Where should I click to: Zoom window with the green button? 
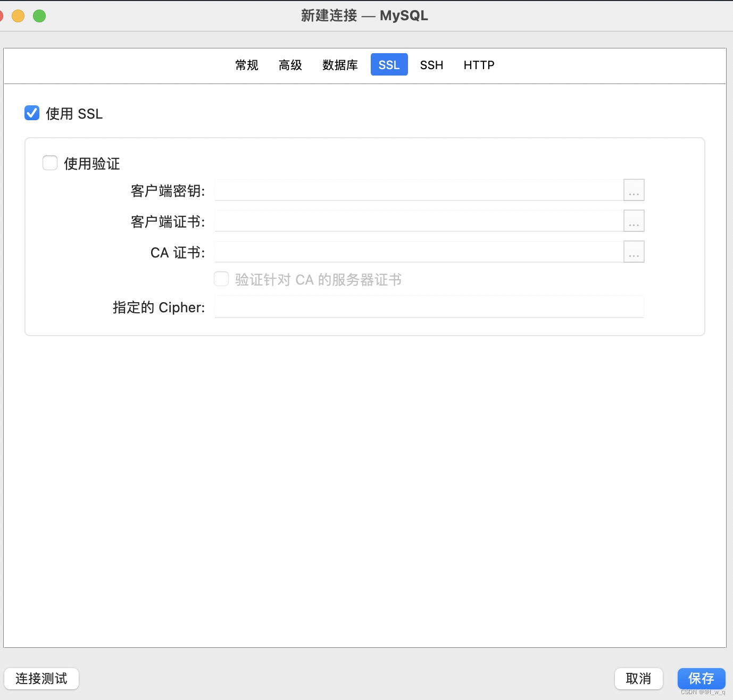39,16
